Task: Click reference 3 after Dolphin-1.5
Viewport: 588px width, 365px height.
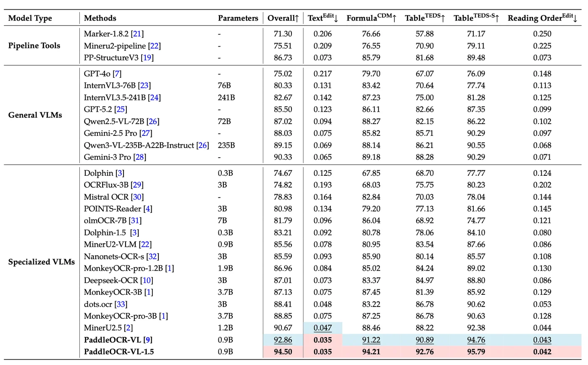Action: (134, 233)
